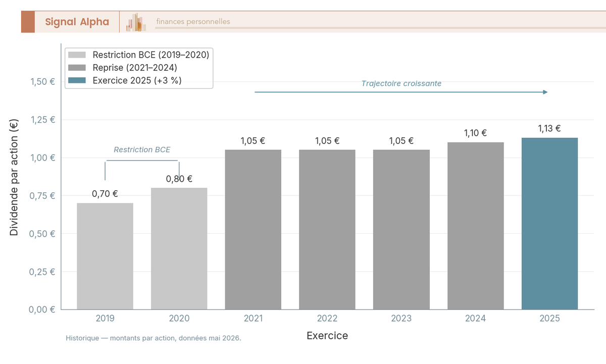
Task: Click the y-axis tick 0,75 €
Action: pyautogui.click(x=43, y=195)
